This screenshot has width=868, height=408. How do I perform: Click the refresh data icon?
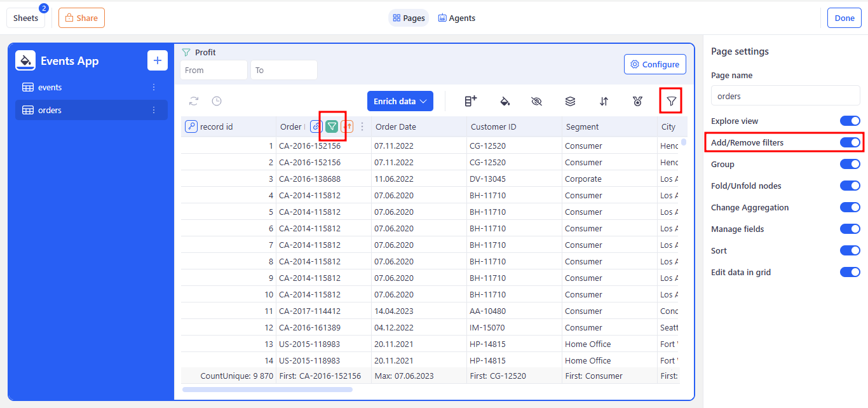(194, 101)
